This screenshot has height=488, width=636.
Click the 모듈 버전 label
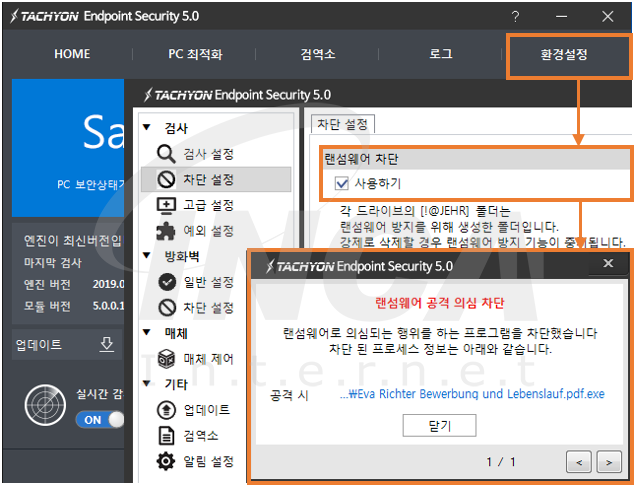[x=47, y=306]
